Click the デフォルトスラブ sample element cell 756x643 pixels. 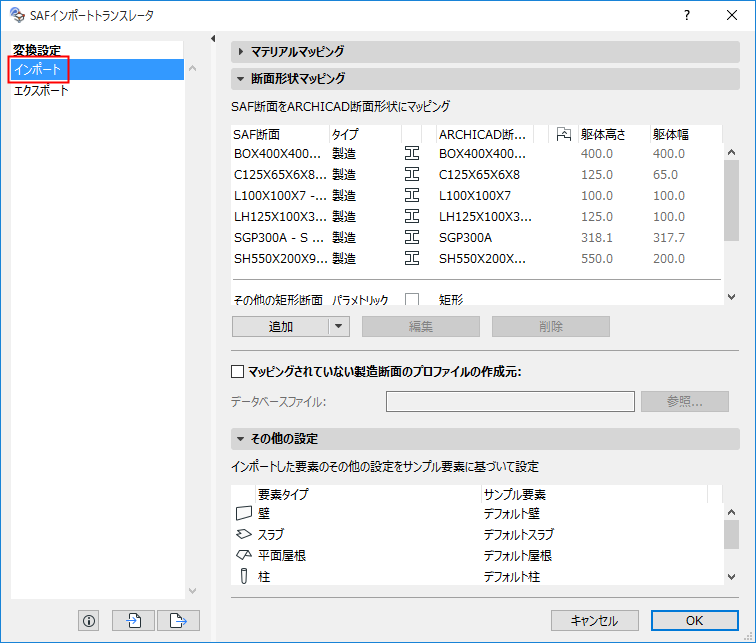pos(519,534)
